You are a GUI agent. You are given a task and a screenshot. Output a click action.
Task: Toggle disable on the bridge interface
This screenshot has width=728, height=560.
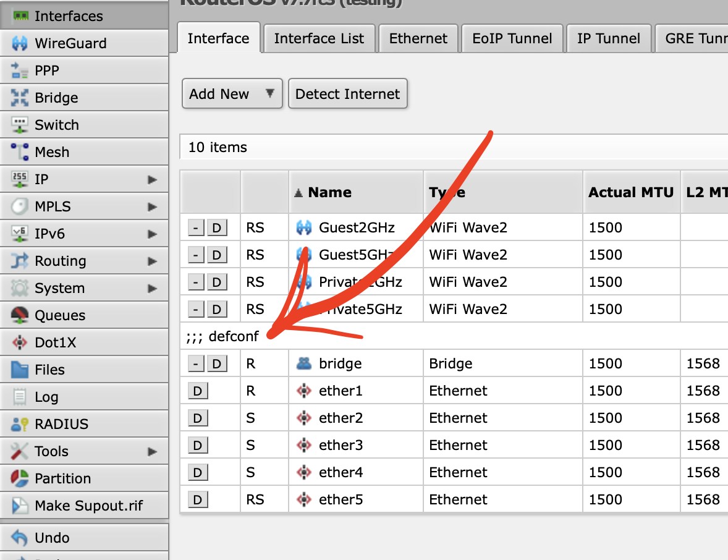(x=216, y=363)
